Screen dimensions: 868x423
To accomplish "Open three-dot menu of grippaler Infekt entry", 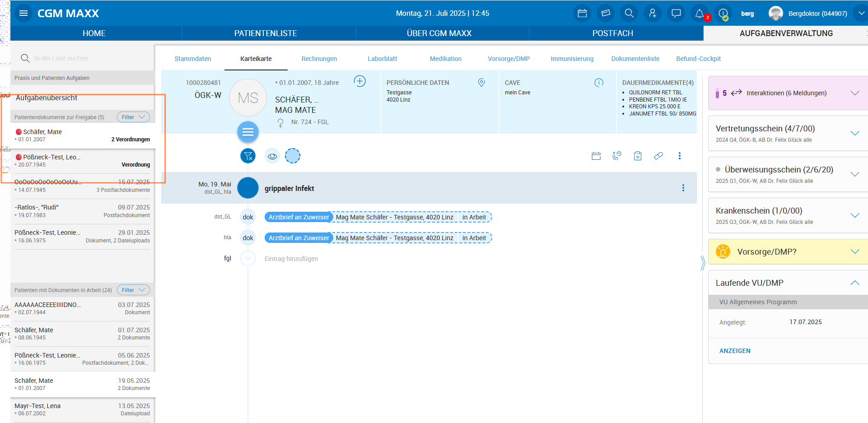I will [683, 188].
